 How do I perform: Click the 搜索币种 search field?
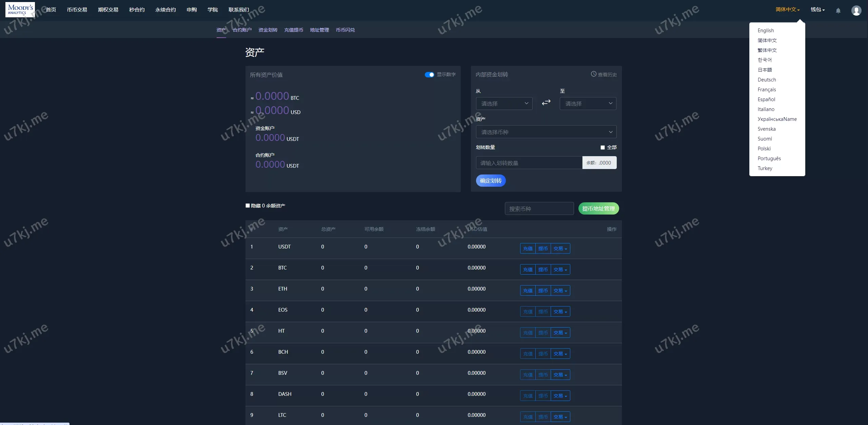point(539,209)
